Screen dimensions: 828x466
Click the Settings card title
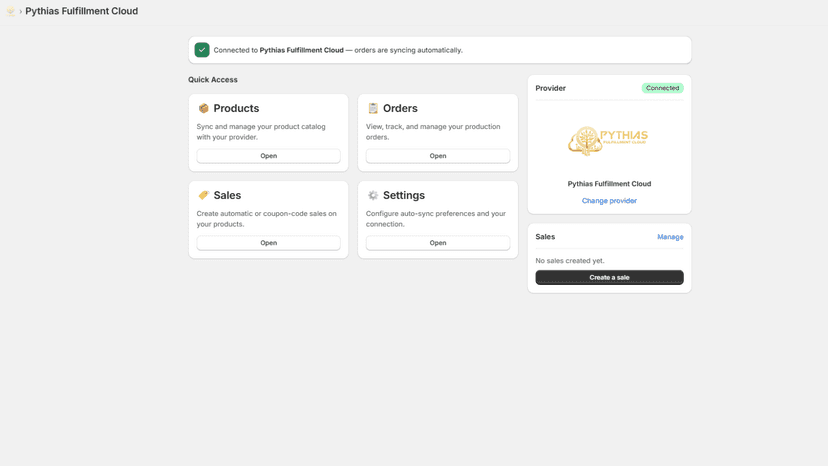pos(404,195)
